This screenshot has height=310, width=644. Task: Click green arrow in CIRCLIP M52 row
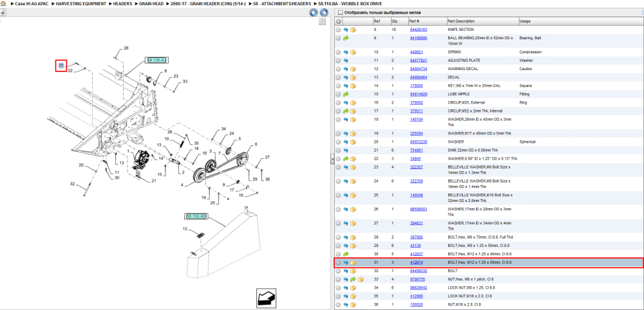click(x=346, y=111)
